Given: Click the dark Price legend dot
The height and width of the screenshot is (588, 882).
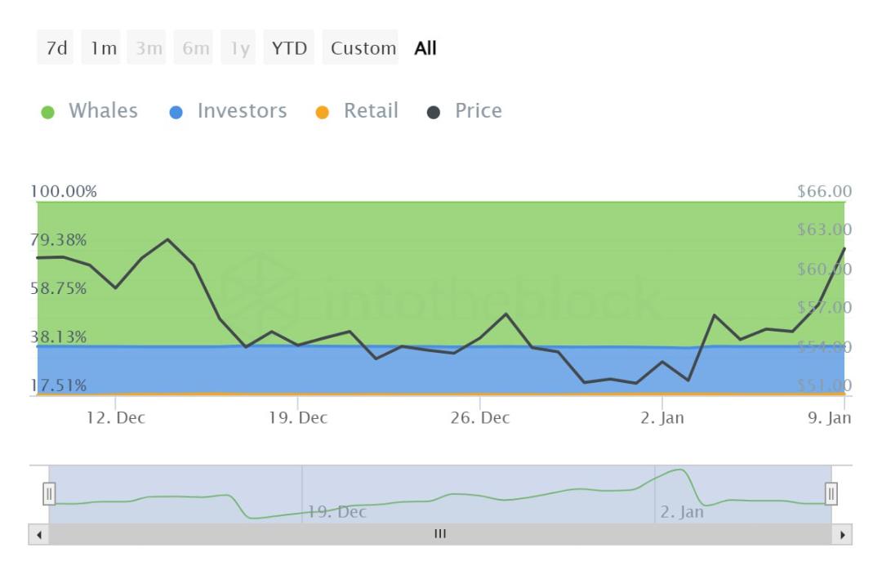Looking at the screenshot, I should pos(434,113).
